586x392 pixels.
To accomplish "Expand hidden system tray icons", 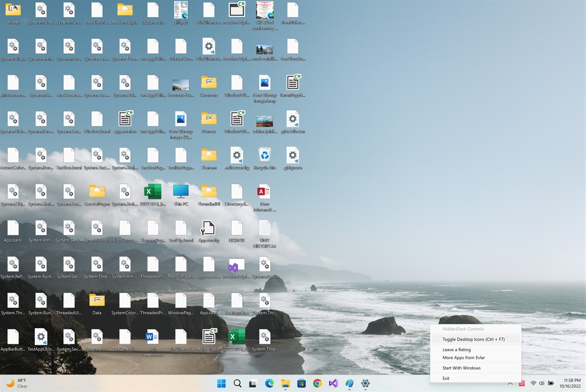I will tap(510, 384).
